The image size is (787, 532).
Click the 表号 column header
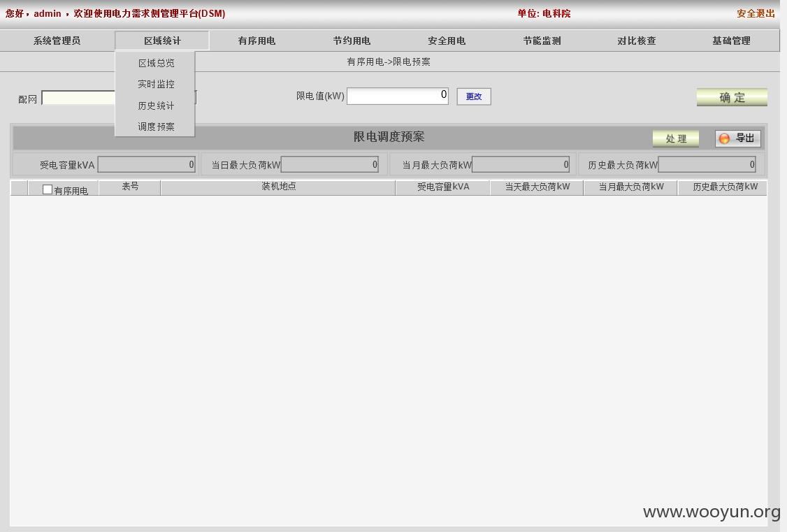click(130, 187)
